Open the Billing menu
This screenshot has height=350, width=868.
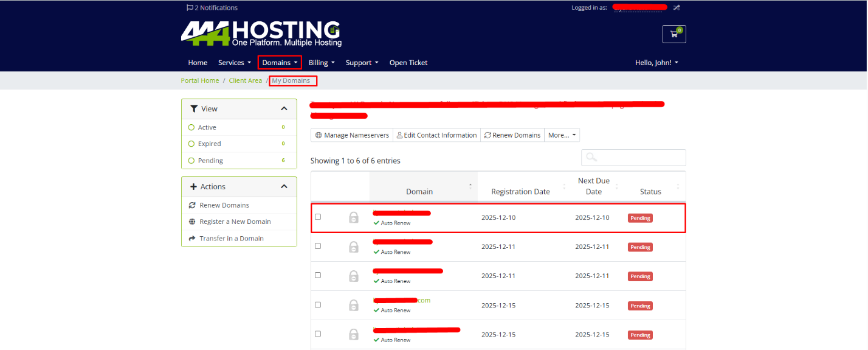pyautogui.click(x=322, y=63)
